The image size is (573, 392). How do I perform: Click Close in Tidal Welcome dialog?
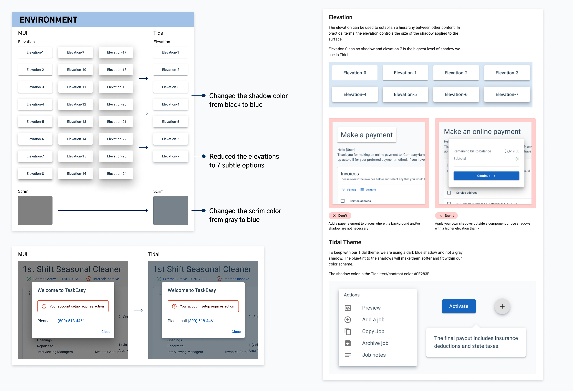pos(236,332)
